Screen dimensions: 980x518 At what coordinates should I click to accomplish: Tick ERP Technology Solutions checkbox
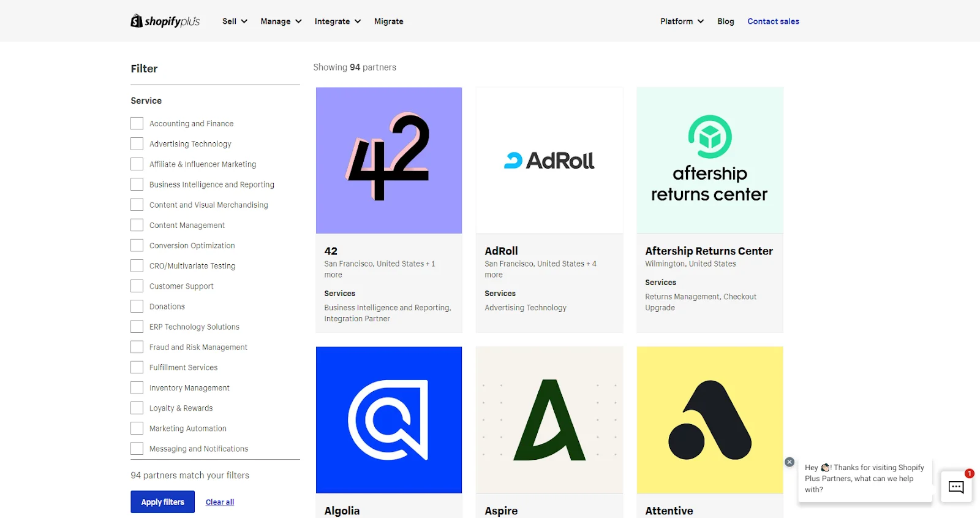(x=137, y=327)
